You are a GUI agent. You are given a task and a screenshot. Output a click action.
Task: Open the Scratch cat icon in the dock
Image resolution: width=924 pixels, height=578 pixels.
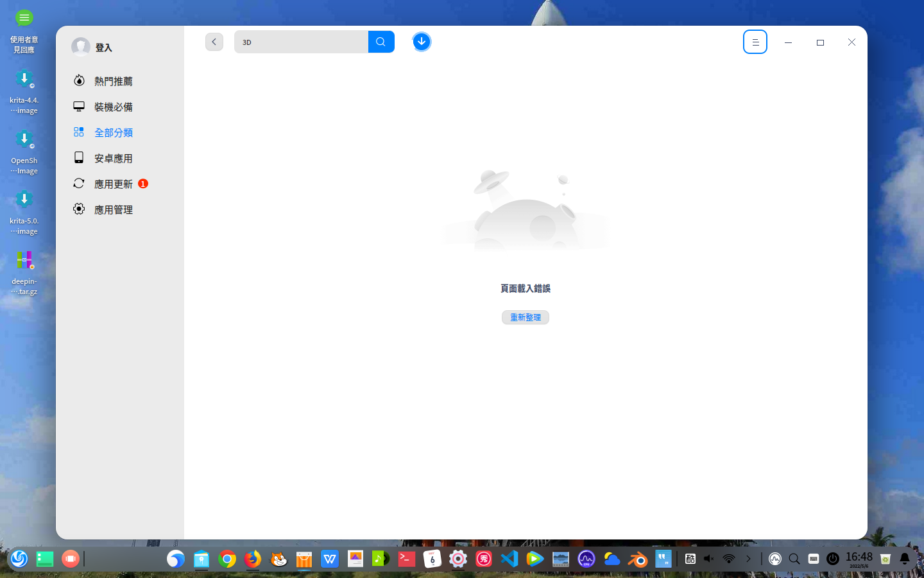point(278,559)
